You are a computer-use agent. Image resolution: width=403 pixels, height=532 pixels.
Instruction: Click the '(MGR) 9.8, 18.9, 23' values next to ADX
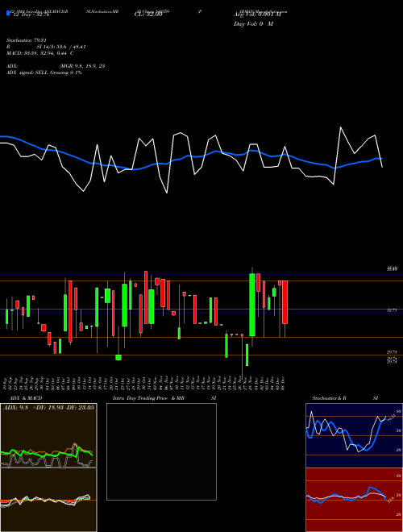(81, 66)
